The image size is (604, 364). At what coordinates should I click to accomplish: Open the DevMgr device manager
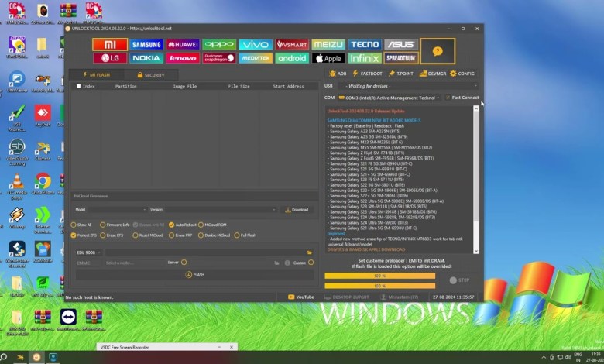(433, 74)
